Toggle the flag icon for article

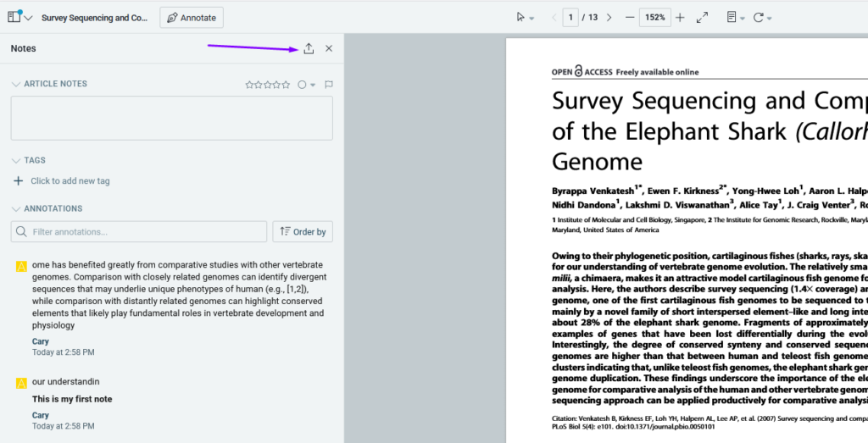point(329,85)
